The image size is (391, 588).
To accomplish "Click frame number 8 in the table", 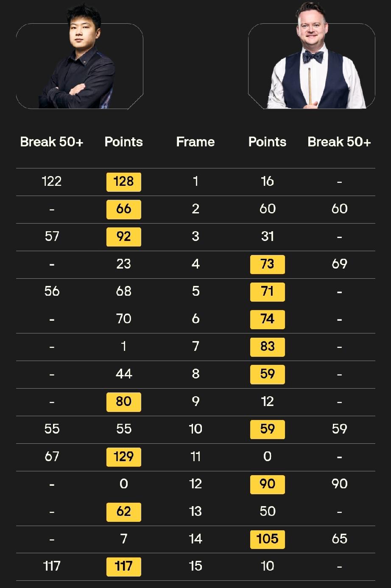I will (195, 374).
